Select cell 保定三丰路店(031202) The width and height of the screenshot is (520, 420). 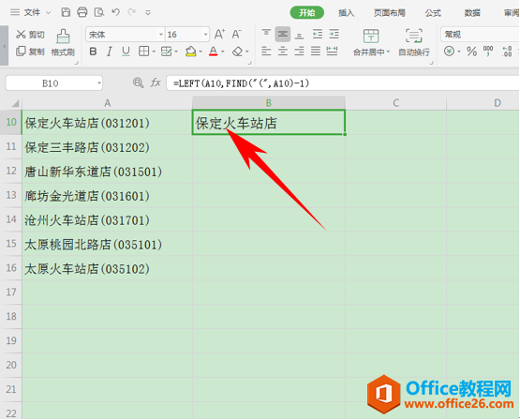107,147
